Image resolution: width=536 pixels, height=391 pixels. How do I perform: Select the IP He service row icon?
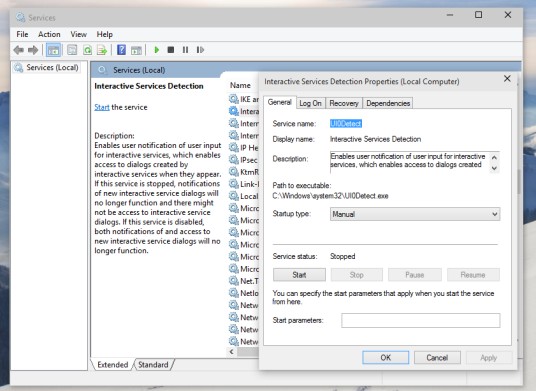pos(234,148)
